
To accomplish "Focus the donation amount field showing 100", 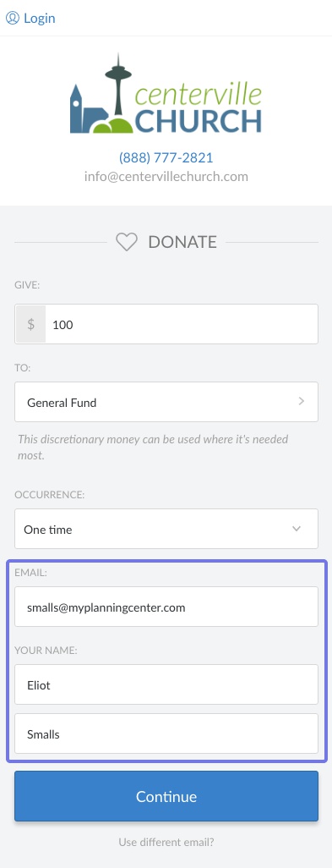I will click(x=181, y=324).
